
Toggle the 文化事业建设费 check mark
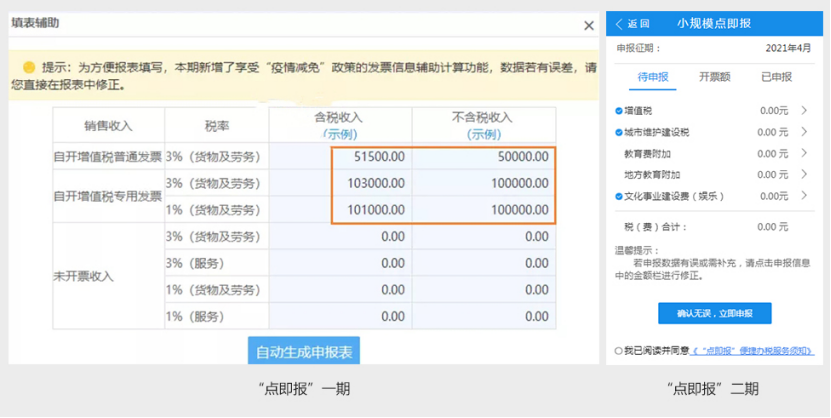tap(618, 196)
